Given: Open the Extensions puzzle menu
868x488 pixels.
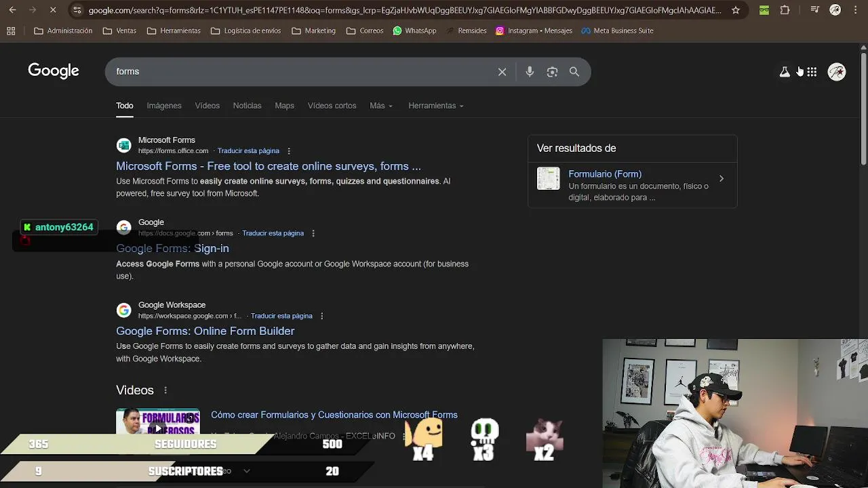Looking at the screenshot, I should [785, 10].
